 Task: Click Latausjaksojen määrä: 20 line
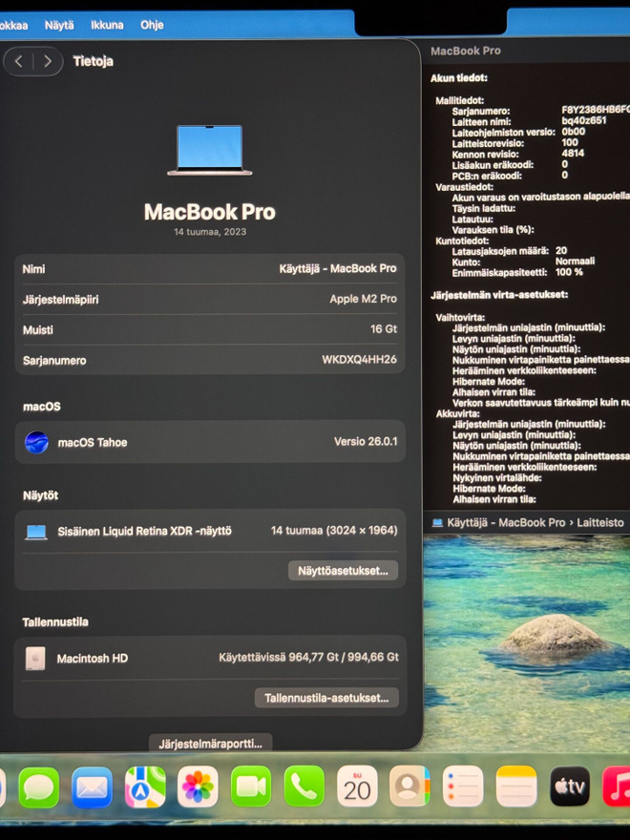510,251
